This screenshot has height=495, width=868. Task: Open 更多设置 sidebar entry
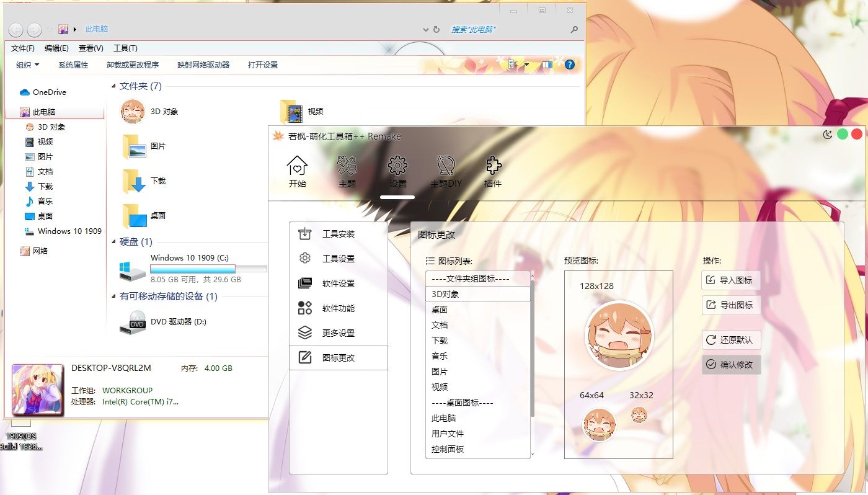click(x=339, y=333)
